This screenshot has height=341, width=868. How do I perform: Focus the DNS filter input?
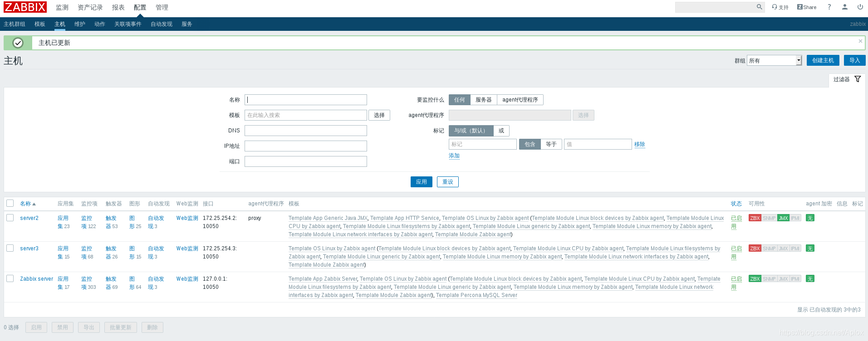point(306,131)
